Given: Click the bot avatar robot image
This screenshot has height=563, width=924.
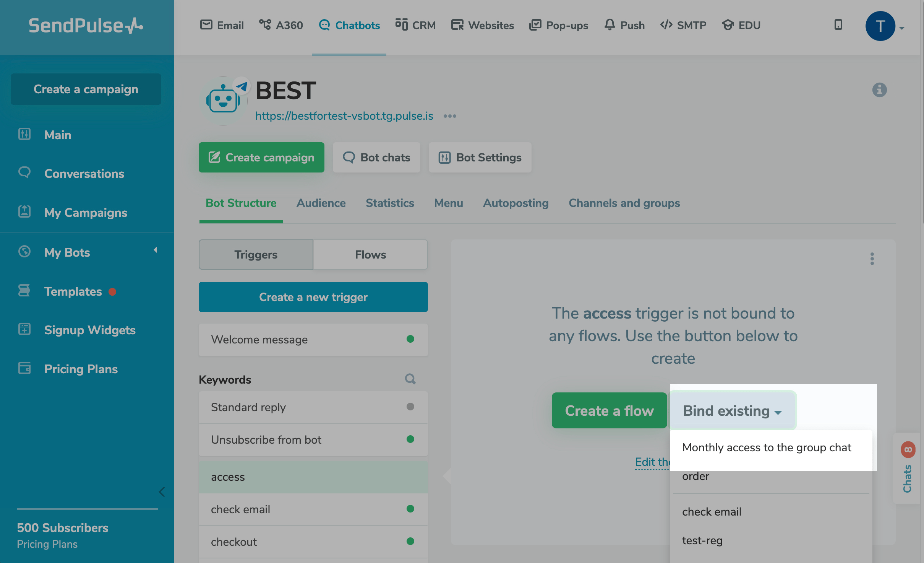Looking at the screenshot, I should tap(223, 101).
